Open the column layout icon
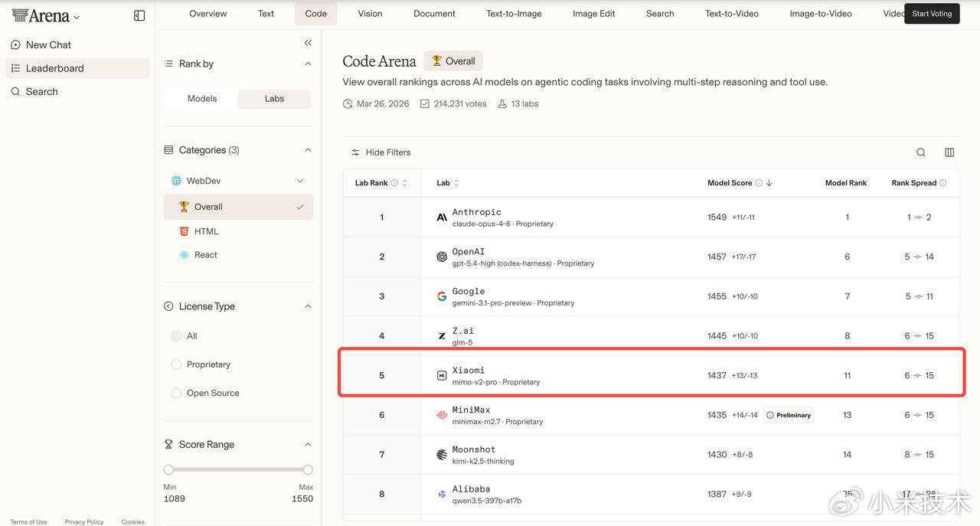 point(949,152)
